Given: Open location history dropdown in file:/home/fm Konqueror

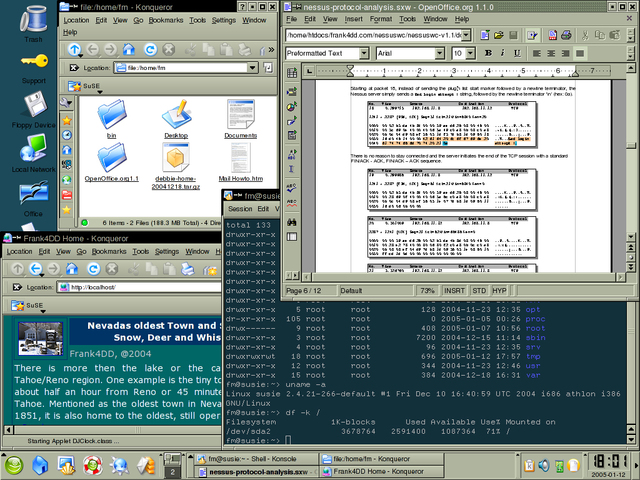Looking at the screenshot, I should [x=253, y=68].
